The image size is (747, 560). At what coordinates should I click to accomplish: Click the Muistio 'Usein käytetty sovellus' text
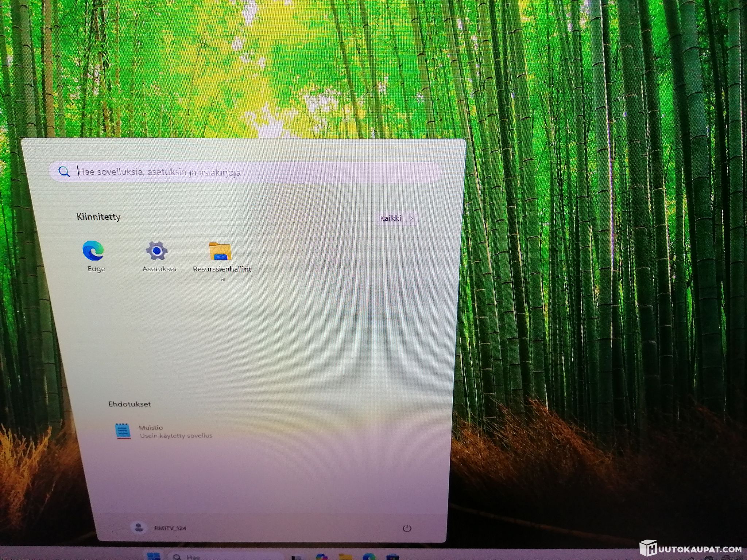pyautogui.click(x=176, y=436)
